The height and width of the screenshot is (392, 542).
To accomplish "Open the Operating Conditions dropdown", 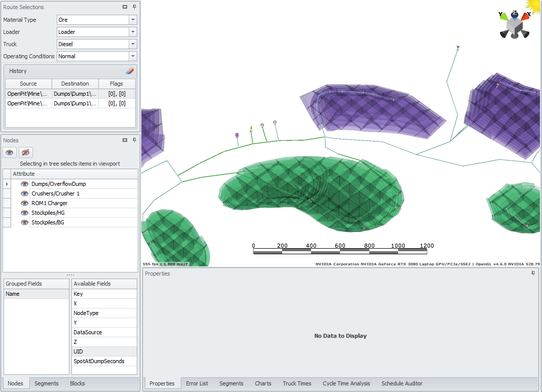I will (x=133, y=56).
